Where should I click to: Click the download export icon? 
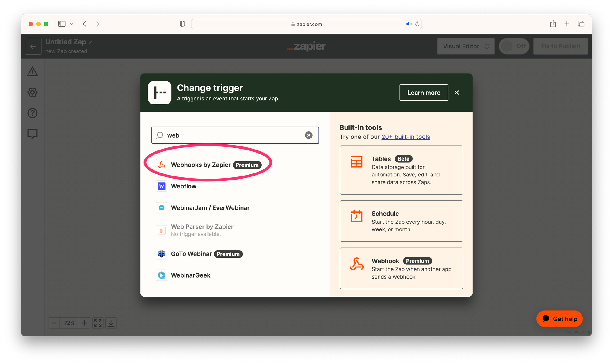click(x=111, y=323)
